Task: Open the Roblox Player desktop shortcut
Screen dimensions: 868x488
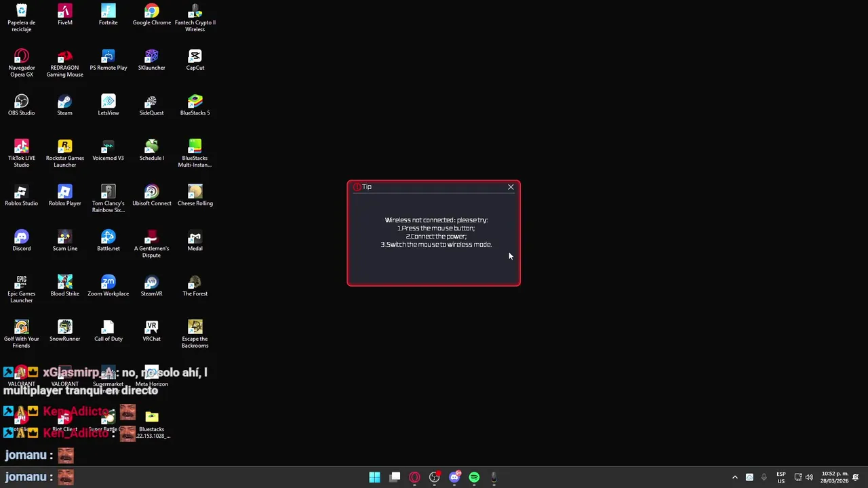Action: [64, 195]
